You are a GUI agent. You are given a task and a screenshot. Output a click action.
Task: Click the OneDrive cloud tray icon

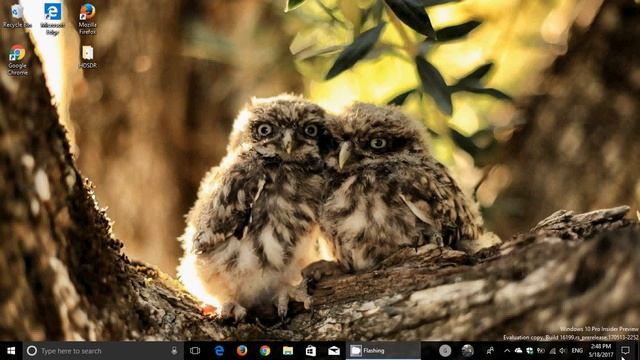pos(518,351)
